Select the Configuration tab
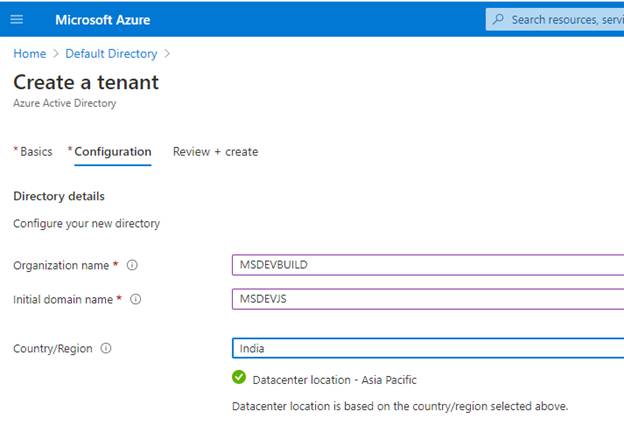The width and height of the screenshot is (624, 425). pos(112,152)
